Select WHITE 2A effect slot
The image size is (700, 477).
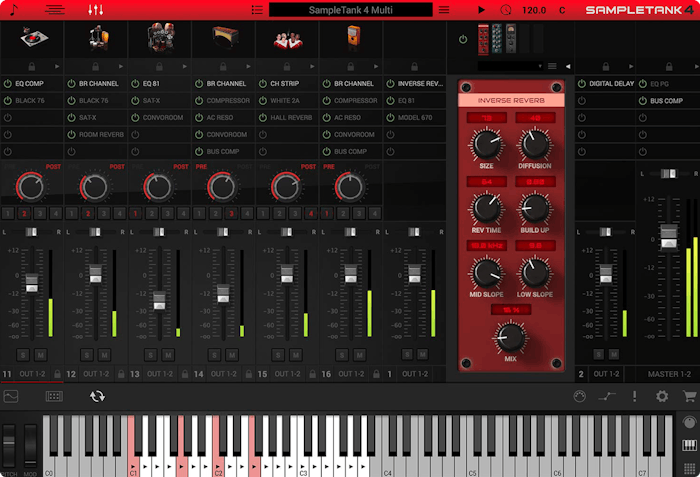point(285,100)
